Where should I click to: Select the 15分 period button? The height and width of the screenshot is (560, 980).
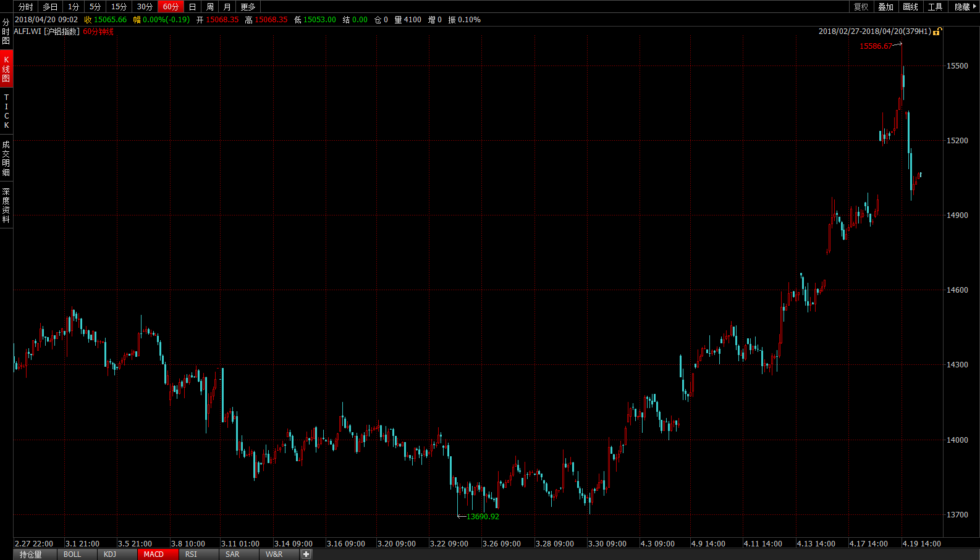tap(119, 7)
